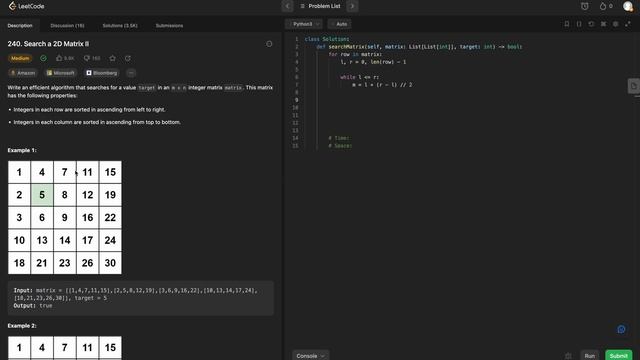Switch to the Description tab
640x360 pixels.
20,25
